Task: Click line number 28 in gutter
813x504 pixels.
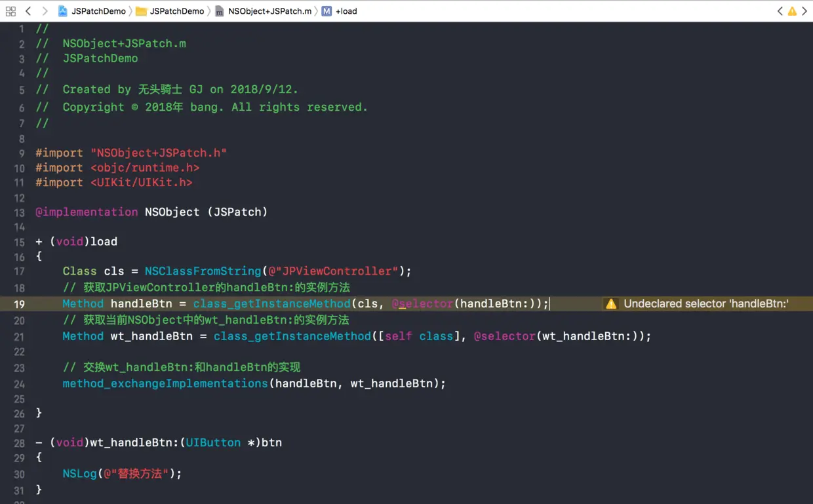Action: tap(19, 443)
